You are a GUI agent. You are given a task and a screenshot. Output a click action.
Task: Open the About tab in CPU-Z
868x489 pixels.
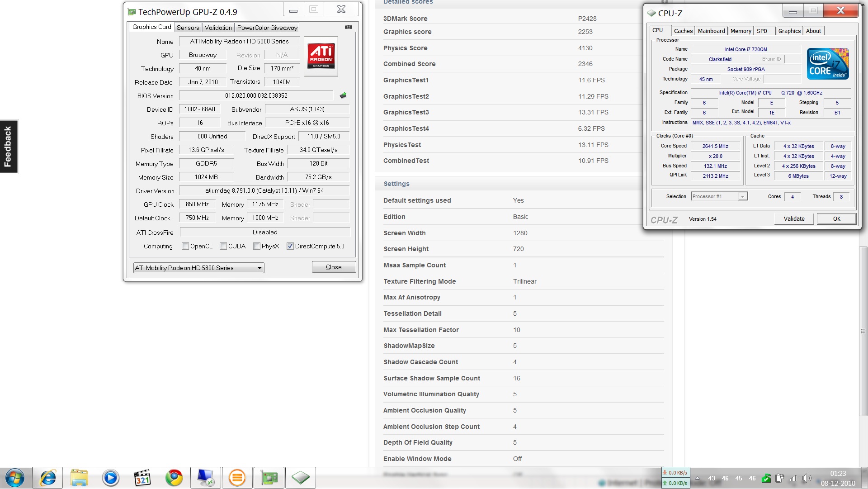click(813, 31)
